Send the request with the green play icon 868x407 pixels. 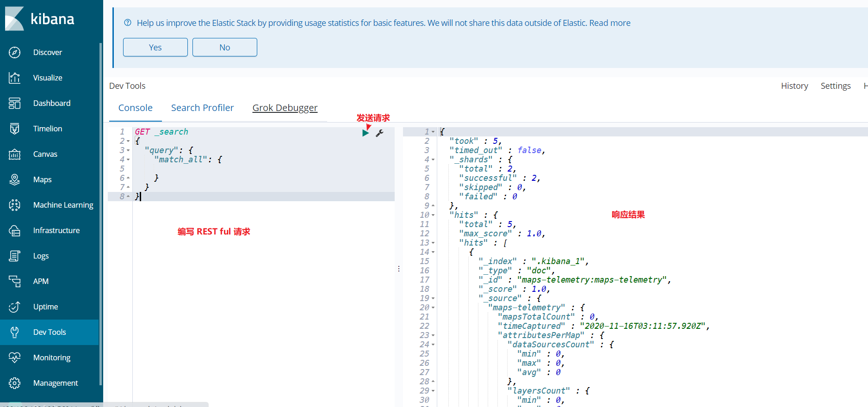coord(366,133)
